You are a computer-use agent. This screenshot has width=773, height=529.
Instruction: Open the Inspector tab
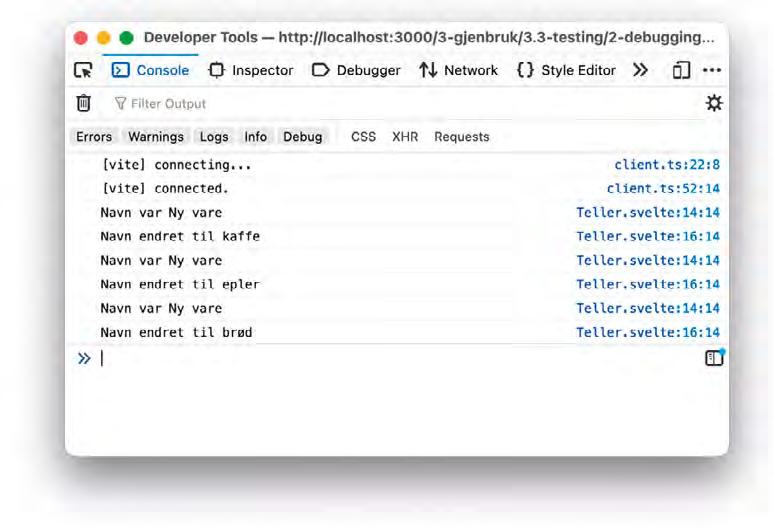point(250,70)
